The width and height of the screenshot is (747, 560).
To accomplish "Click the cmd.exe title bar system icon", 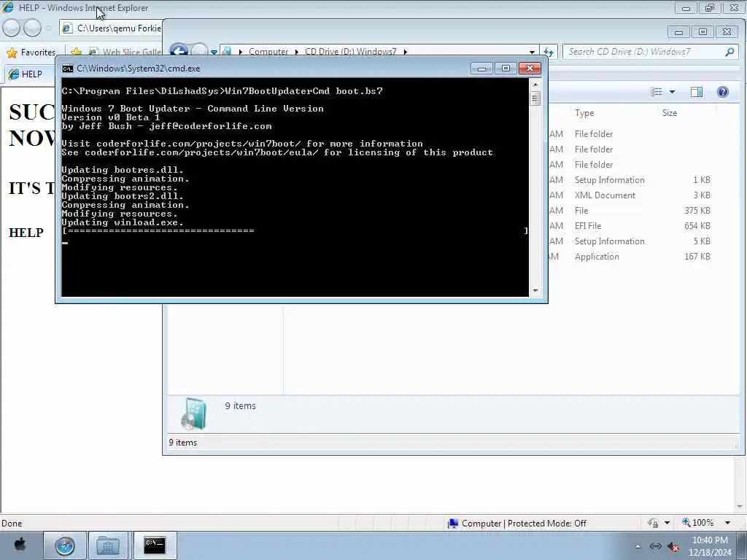I will [x=68, y=69].
